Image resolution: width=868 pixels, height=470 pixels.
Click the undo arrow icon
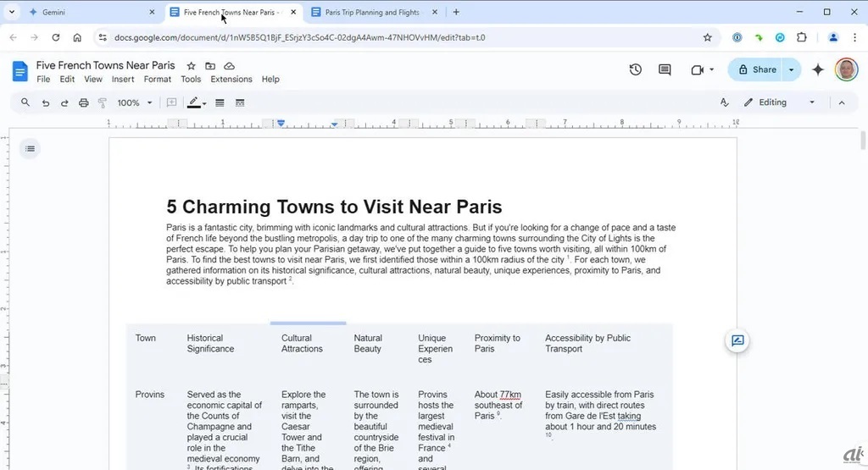pyautogui.click(x=46, y=102)
